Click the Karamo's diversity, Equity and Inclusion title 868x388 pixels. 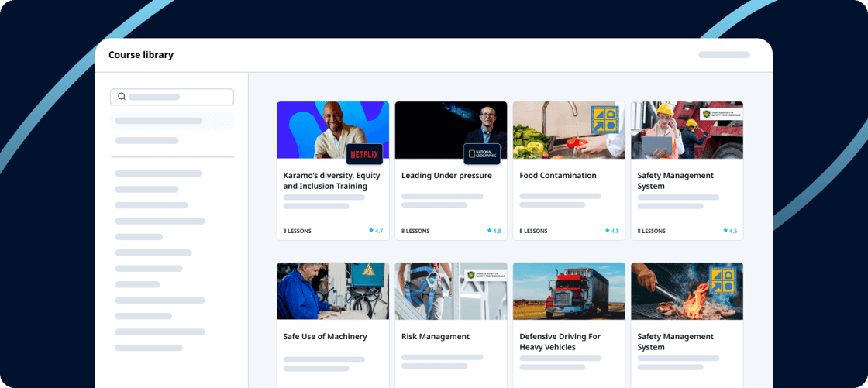tap(332, 181)
